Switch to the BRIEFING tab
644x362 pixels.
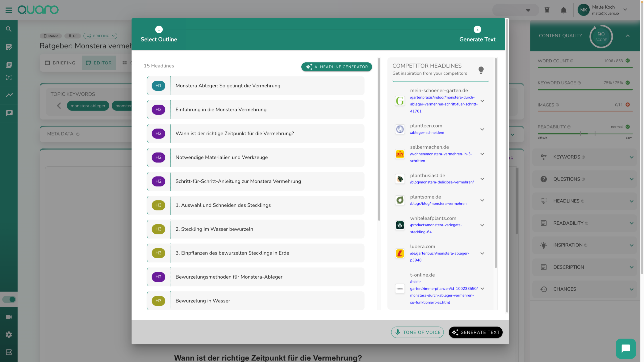click(60, 63)
